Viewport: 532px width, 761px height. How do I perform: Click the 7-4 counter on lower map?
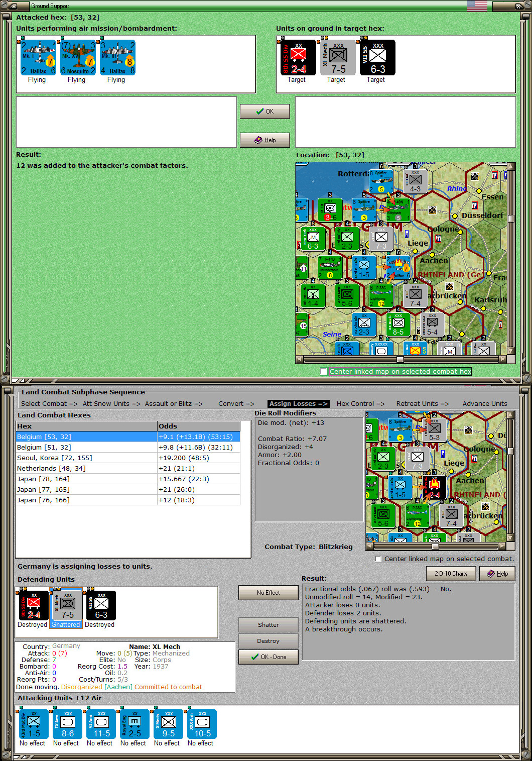click(x=451, y=516)
